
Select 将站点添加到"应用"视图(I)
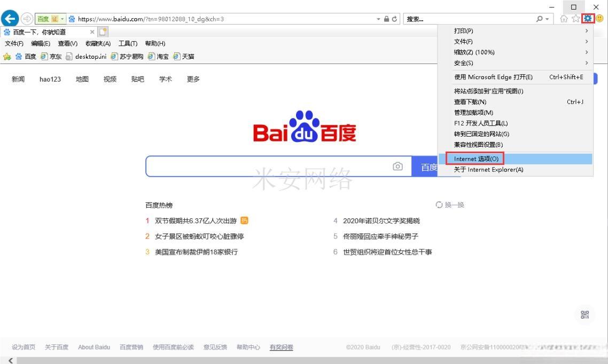(x=516, y=91)
